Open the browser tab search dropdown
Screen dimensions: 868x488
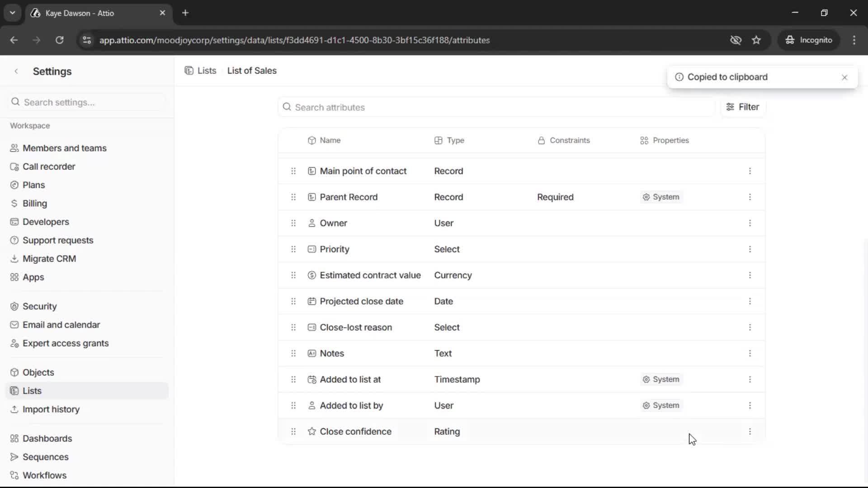pyautogui.click(x=12, y=13)
